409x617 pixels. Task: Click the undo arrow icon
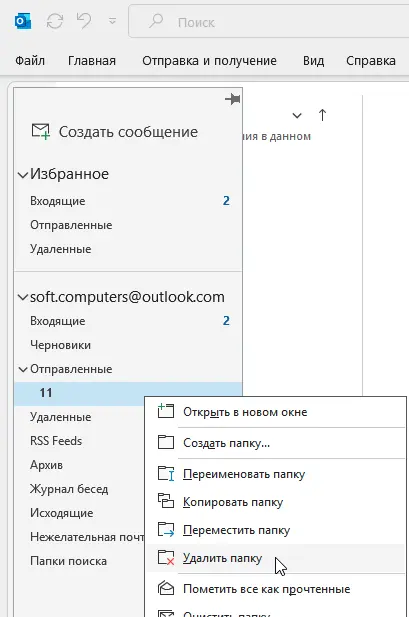pyautogui.click(x=83, y=20)
